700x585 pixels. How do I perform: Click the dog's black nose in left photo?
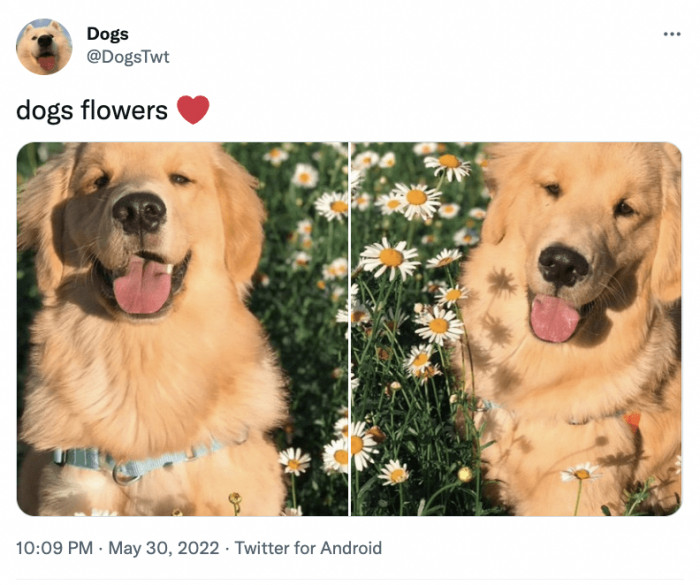(139, 211)
